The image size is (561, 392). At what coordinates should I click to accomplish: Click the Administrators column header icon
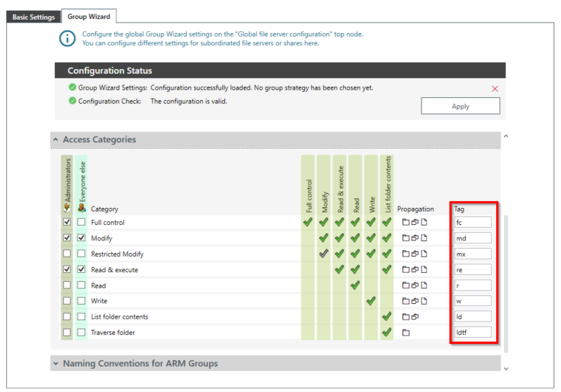tap(67, 209)
